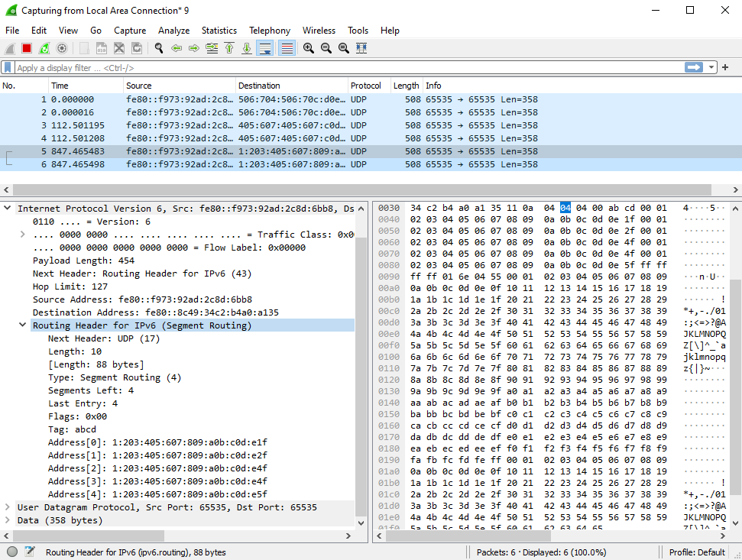Viewport: 742px width, 560px height.
Task: Restart the current capture
Action: click(44, 47)
